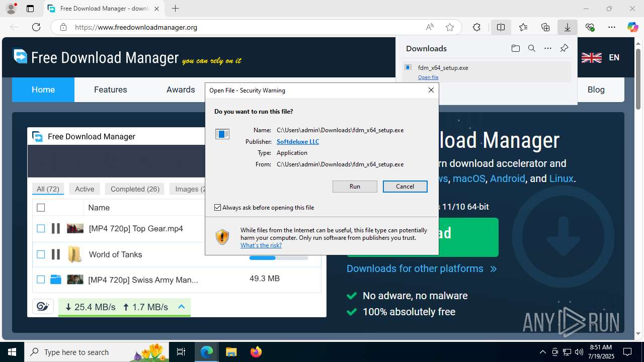644x362 pixels.
Task: Pause the World of Tanks download
Action: [x=56, y=254]
